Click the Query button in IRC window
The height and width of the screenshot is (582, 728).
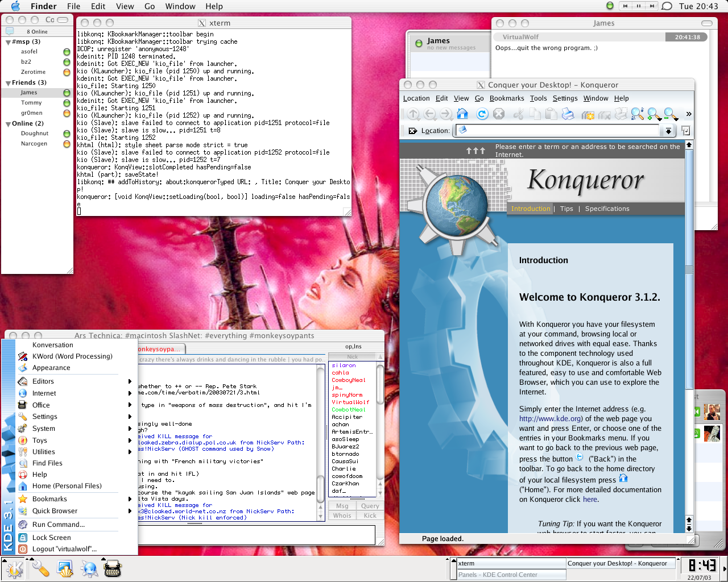point(370,506)
